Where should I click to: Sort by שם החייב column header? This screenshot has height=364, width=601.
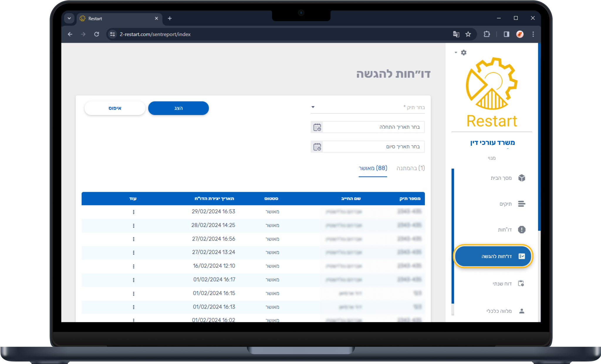351,199
